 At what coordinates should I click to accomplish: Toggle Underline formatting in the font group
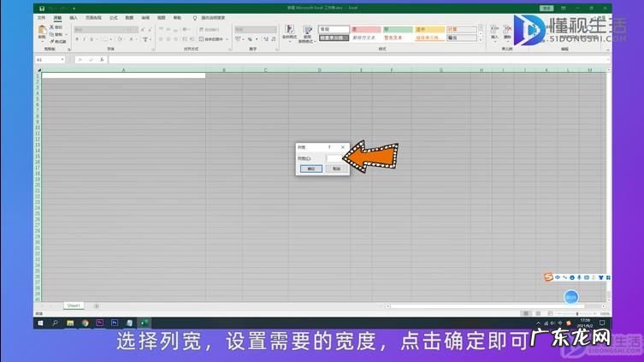[x=92, y=39]
